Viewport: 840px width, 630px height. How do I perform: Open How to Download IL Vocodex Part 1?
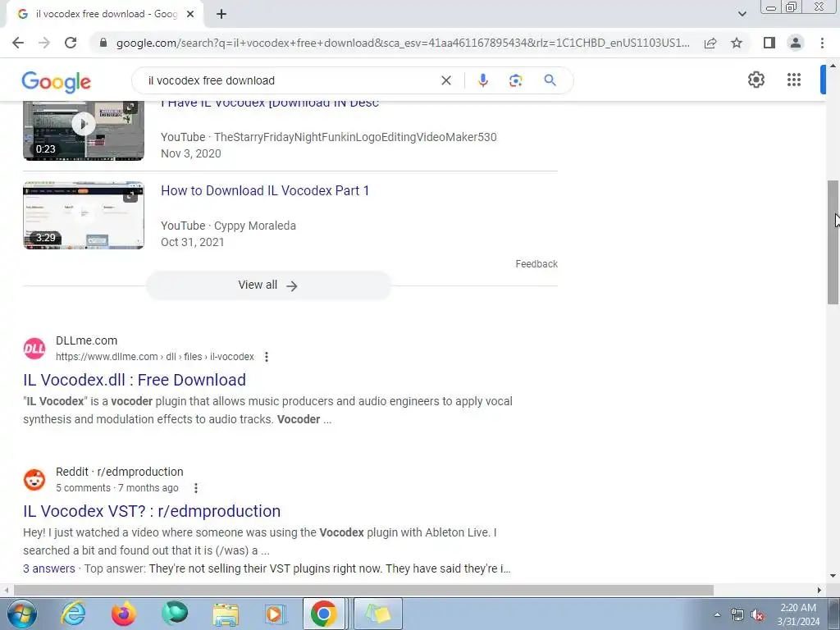pos(265,190)
